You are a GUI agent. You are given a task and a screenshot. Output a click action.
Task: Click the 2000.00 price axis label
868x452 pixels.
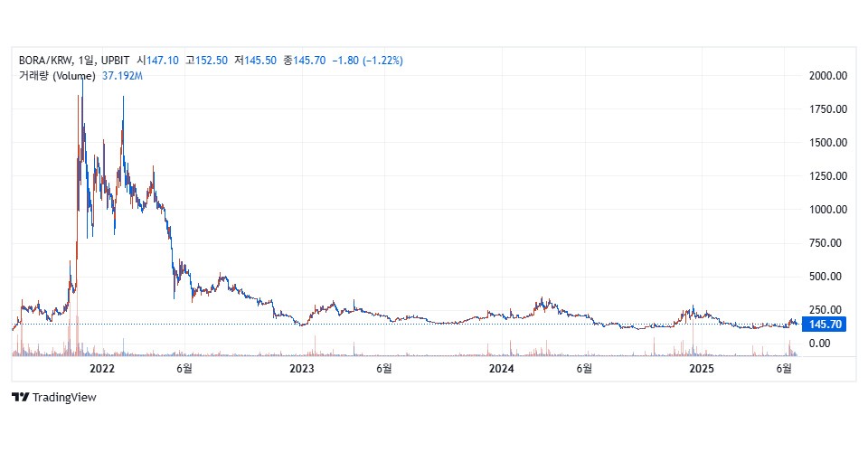827,76
